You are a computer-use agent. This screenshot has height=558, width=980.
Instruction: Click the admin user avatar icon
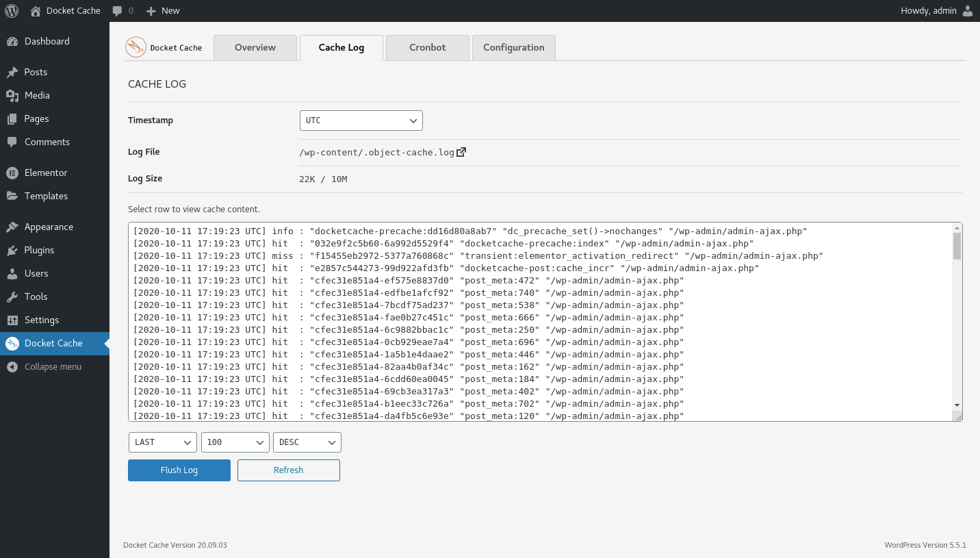(967, 10)
